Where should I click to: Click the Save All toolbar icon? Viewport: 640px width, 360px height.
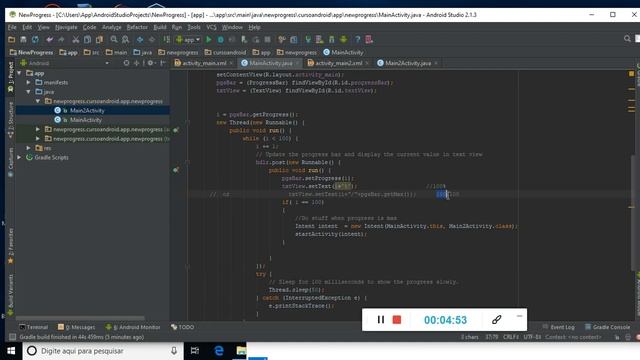point(23,40)
